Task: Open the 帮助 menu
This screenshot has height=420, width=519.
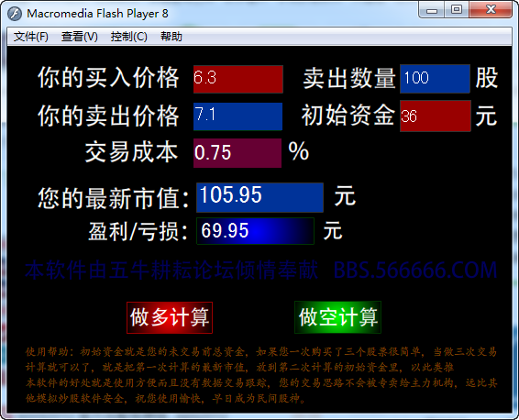Action: pos(171,37)
